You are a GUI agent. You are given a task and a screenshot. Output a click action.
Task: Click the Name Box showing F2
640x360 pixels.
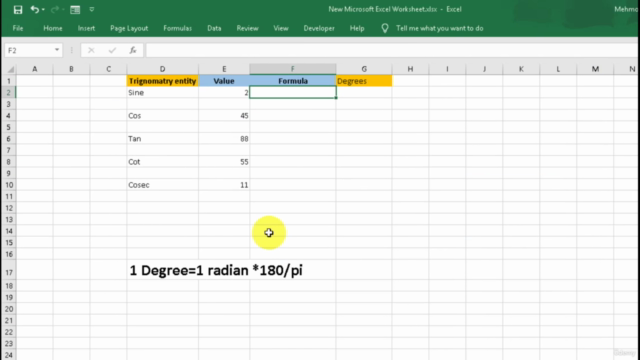pos(29,50)
